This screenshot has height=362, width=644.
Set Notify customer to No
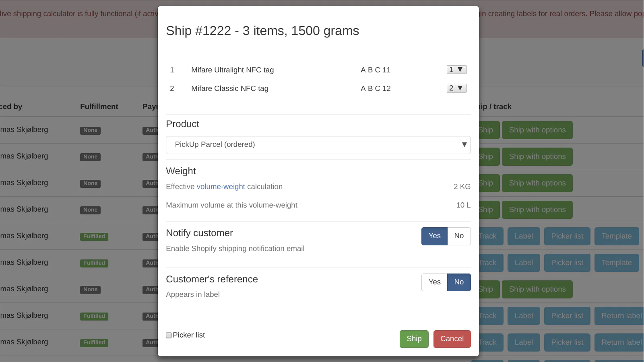459,236
